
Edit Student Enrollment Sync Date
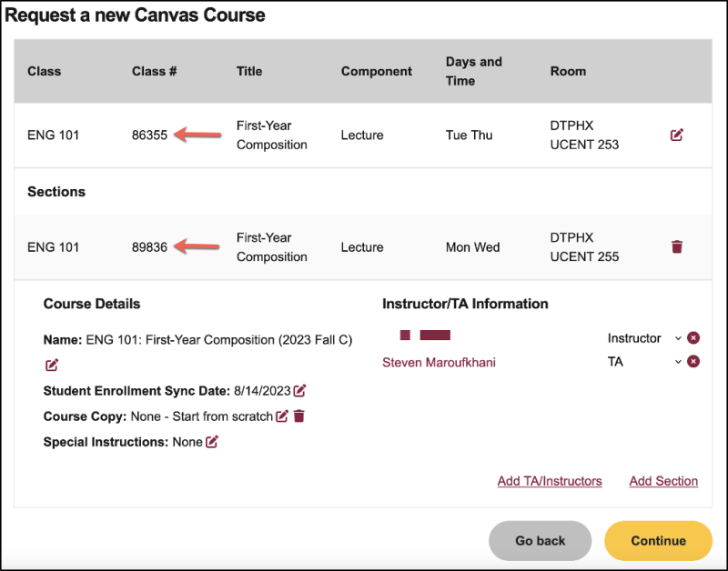[299, 391]
